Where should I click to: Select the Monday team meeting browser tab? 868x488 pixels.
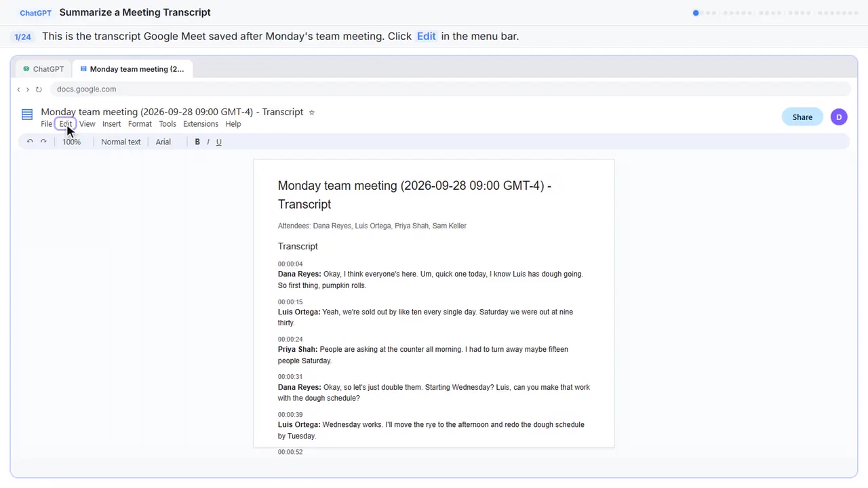pos(132,69)
